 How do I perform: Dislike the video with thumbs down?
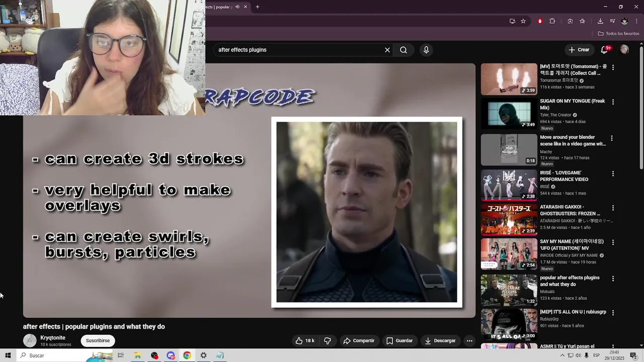[x=328, y=340]
